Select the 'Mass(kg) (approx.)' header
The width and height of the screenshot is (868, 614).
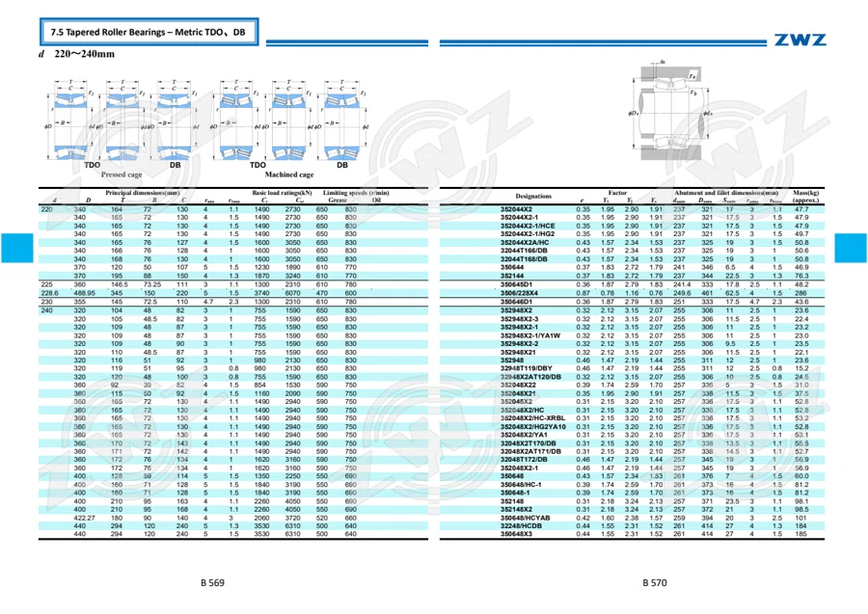tap(805, 197)
